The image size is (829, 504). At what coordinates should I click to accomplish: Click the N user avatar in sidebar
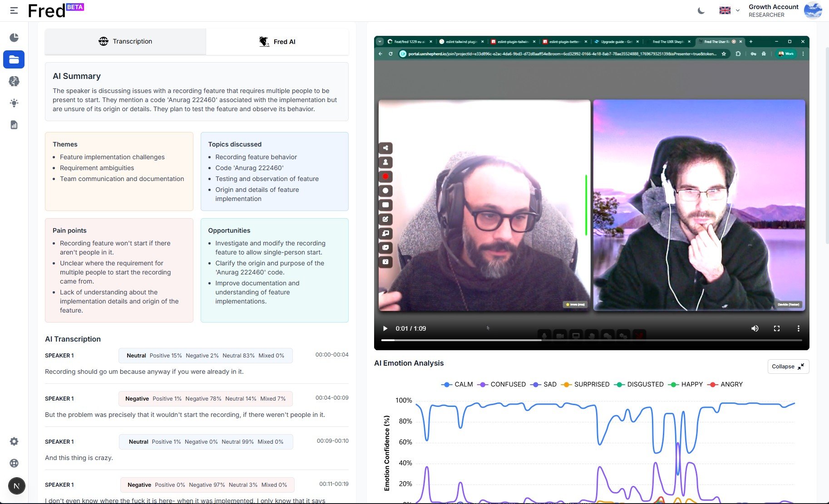click(x=17, y=486)
